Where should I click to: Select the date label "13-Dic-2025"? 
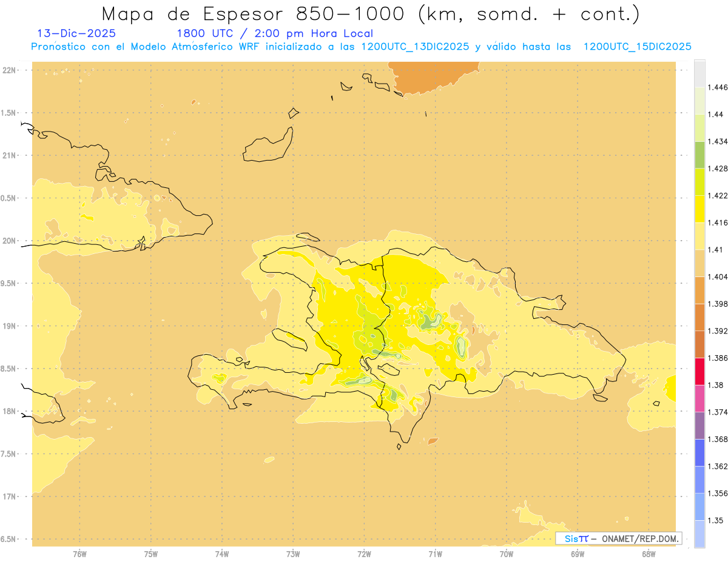click(76, 34)
